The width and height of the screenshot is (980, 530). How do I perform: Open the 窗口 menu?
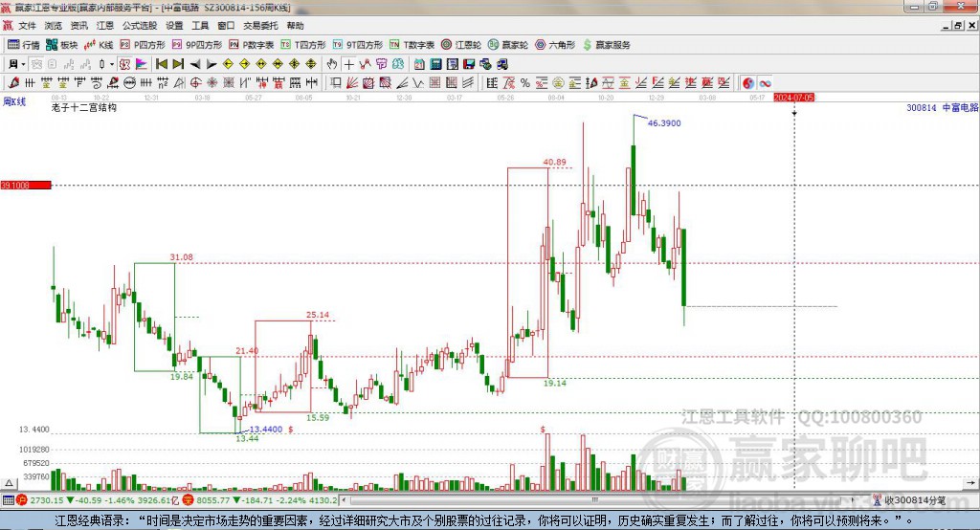coord(226,26)
